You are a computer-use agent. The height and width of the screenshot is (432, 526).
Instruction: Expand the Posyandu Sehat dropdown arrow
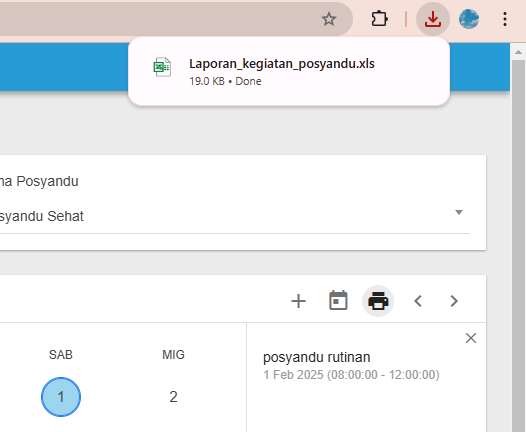[459, 212]
